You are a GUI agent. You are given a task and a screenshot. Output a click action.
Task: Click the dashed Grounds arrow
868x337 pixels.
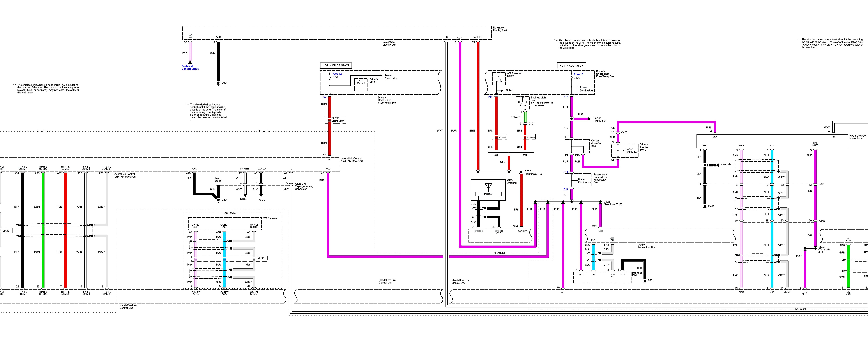tap(712, 165)
